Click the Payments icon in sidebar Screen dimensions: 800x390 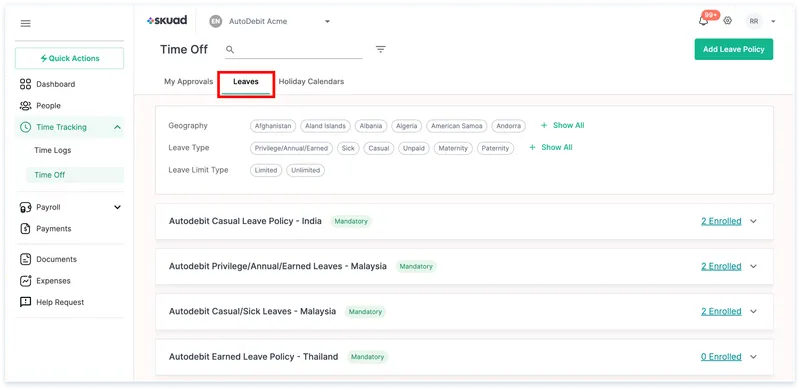click(x=26, y=229)
